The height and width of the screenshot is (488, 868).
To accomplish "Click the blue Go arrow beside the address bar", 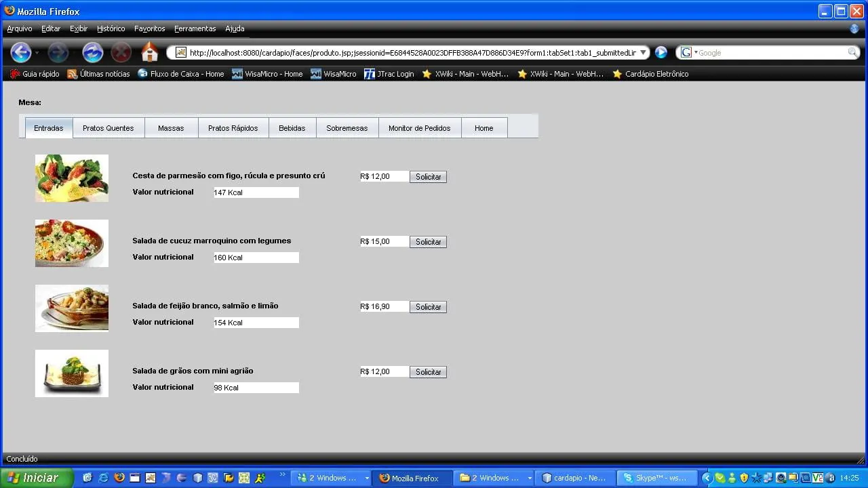I will 661,52.
